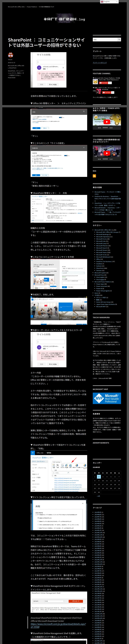The height and width of the screenshot is (644, 129).
Task: Open the PowerShell tag under author info
Action: pyautogui.click(x=12, y=77)
